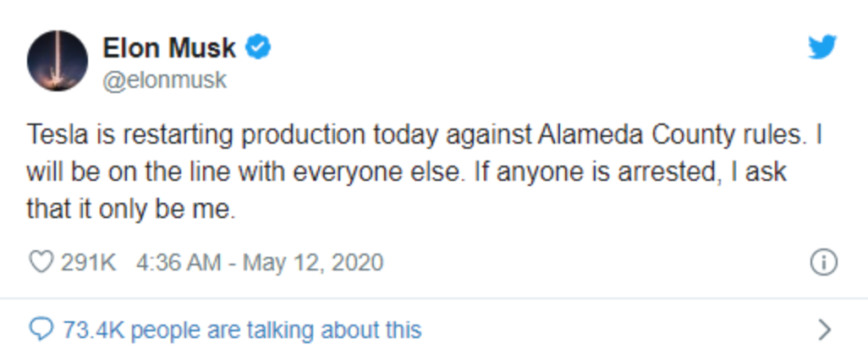Click the word "Tesla" in the tweet
This screenshot has height=355, width=868.
click(58, 135)
